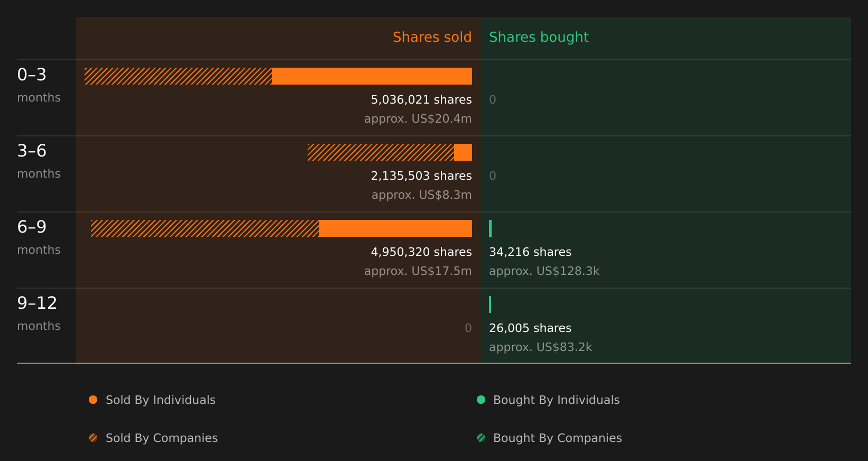Screen dimensions: 868x461
Task: Click the Shares sold column header
Action: point(432,37)
